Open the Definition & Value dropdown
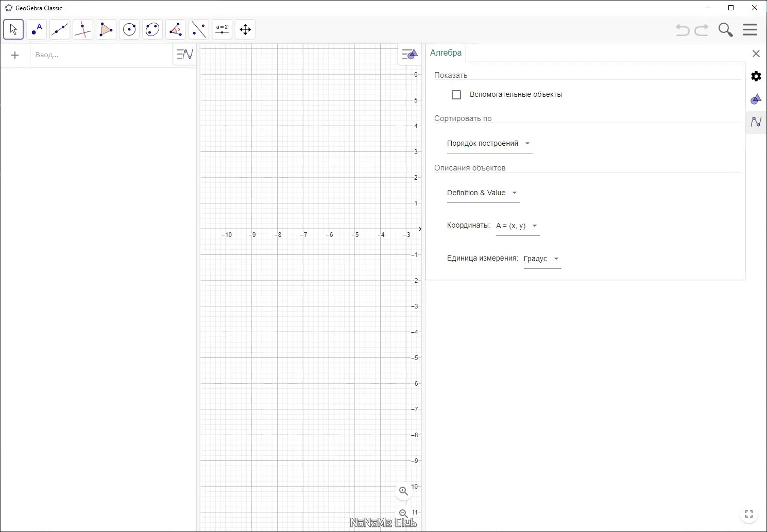The image size is (767, 532). [x=483, y=193]
